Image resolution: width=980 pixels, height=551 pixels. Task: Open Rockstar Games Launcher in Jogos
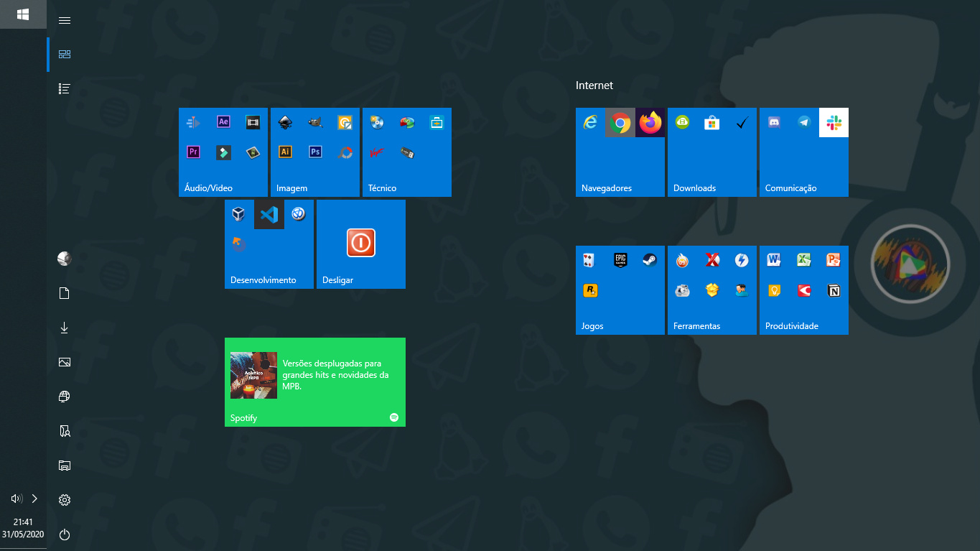click(590, 290)
